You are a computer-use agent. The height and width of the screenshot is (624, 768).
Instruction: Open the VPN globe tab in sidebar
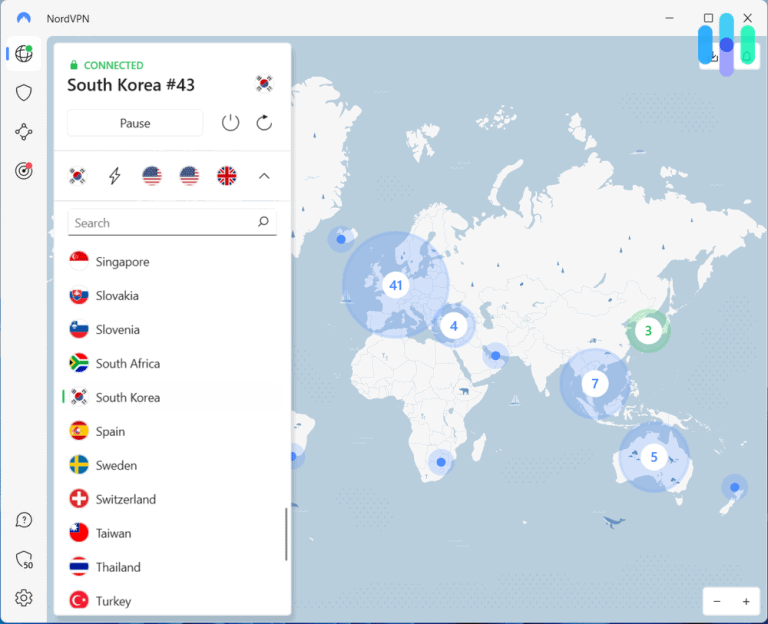click(x=24, y=53)
